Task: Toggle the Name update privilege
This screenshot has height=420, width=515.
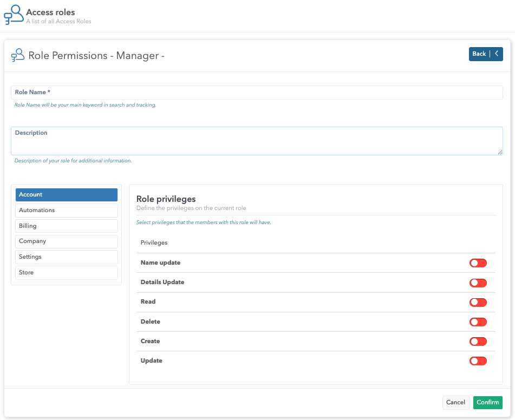Action: pyautogui.click(x=478, y=263)
